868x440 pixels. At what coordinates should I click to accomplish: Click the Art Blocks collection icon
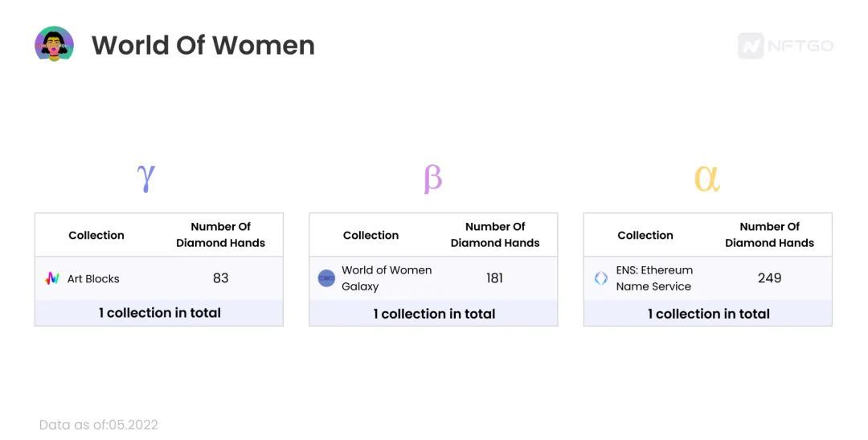52,278
